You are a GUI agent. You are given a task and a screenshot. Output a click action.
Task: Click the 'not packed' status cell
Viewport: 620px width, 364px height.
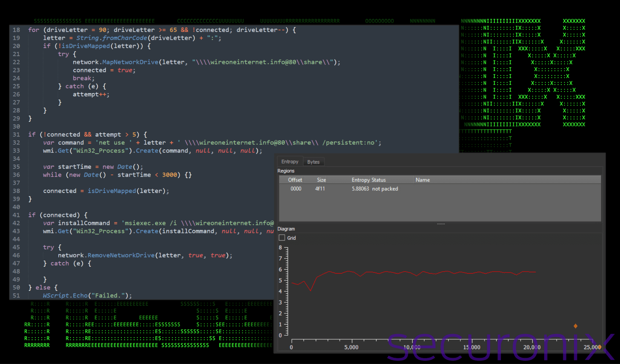tap(385, 189)
